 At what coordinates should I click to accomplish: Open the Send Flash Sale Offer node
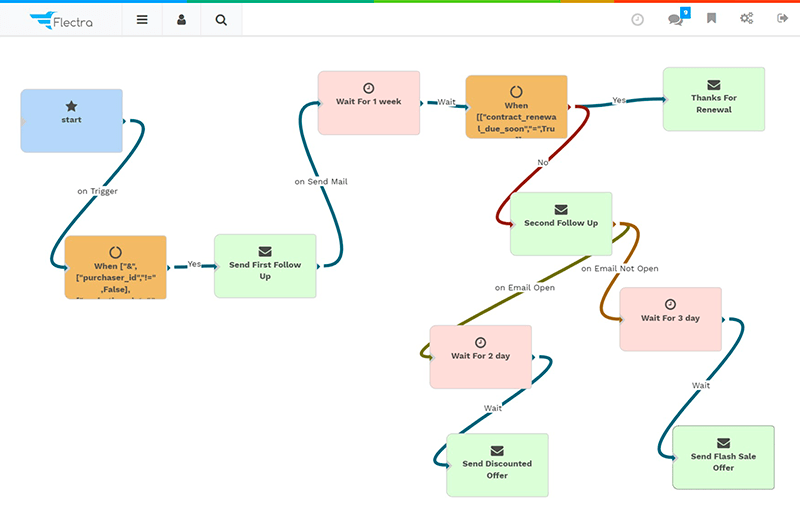click(x=723, y=457)
